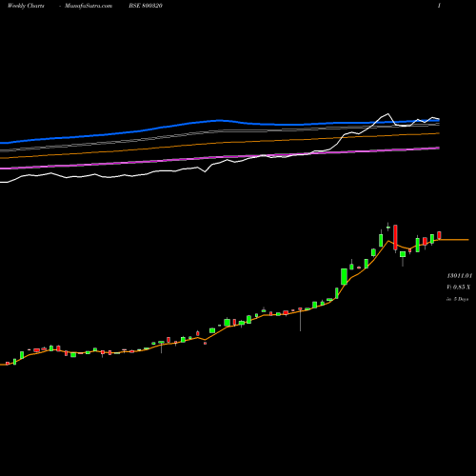
Task: Click the last red candle at chart end
Action: coord(439,235)
